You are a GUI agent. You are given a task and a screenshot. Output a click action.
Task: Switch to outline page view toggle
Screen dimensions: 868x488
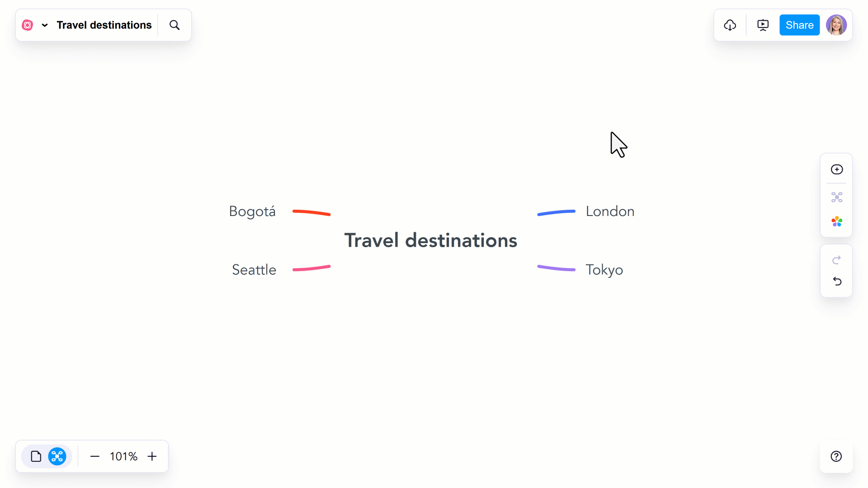[x=36, y=456]
